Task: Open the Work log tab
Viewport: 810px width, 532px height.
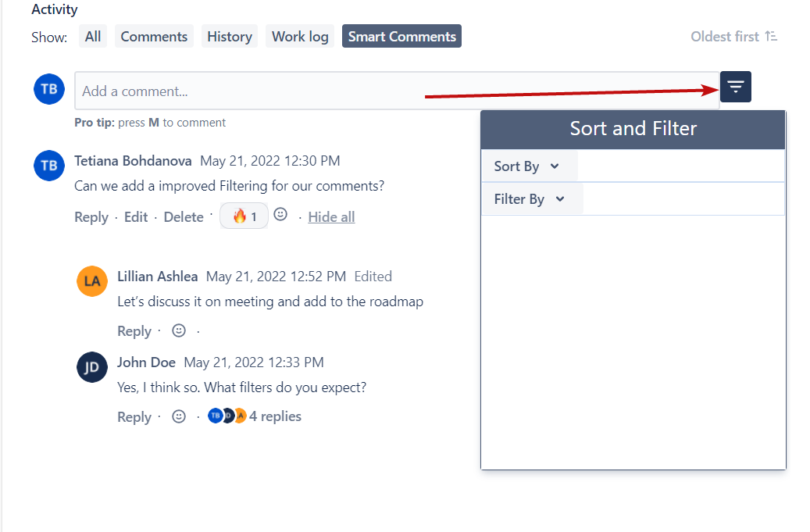Action: pyautogui.click(x=300, y=37)
